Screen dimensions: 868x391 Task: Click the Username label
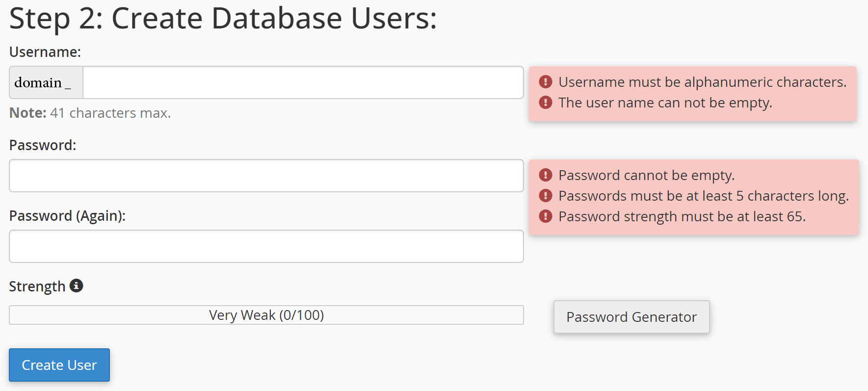click(x=45, y=52)
